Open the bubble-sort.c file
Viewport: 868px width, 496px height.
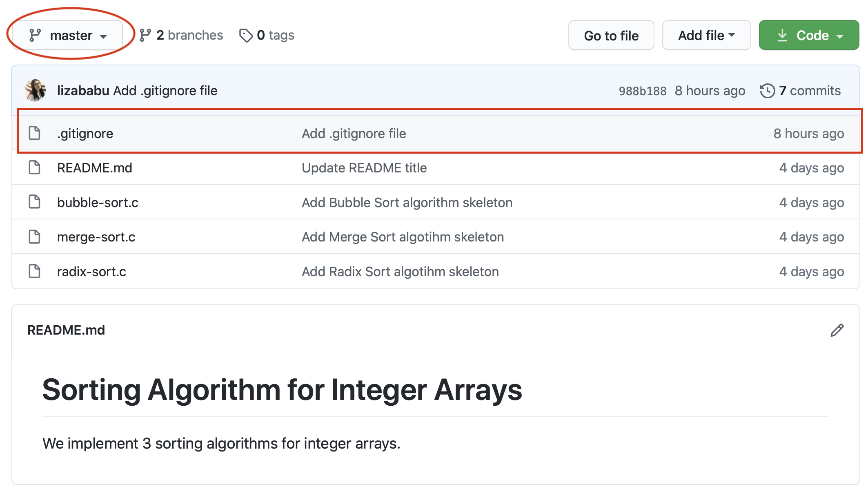pyautogui.click(x=98, y=203)
